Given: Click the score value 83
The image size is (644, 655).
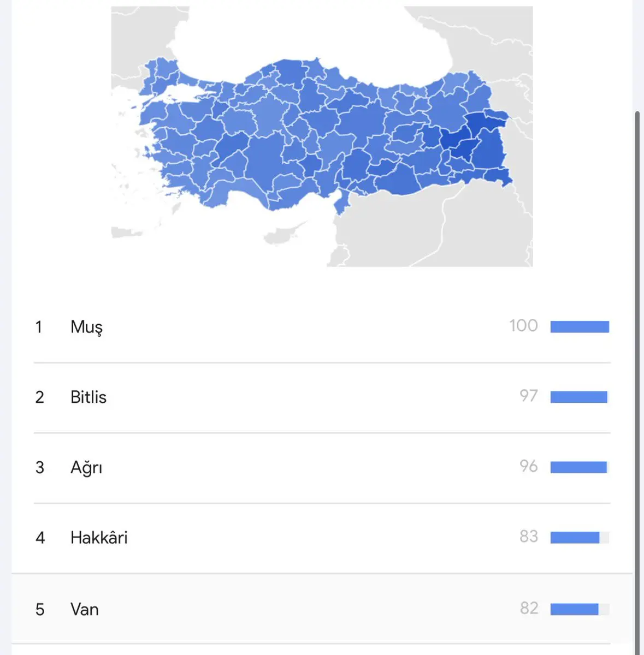Looking at the screenshot, I should click(529, 537).
